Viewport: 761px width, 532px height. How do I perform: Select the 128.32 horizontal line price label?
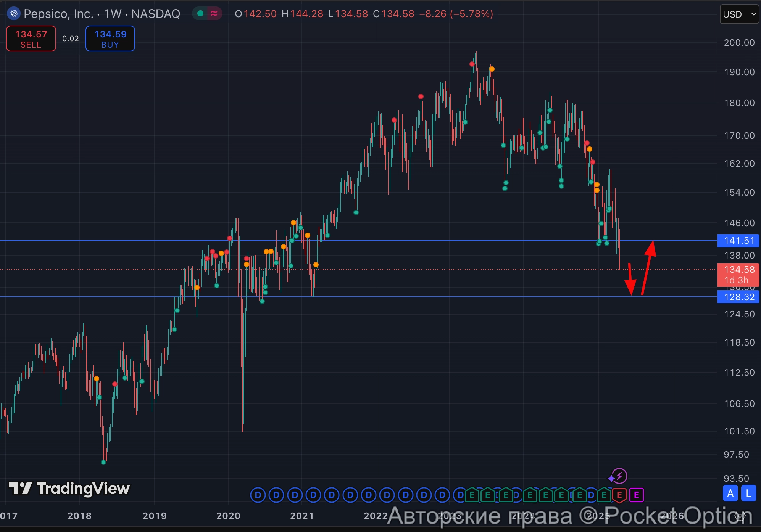click(x=738, y=297)
